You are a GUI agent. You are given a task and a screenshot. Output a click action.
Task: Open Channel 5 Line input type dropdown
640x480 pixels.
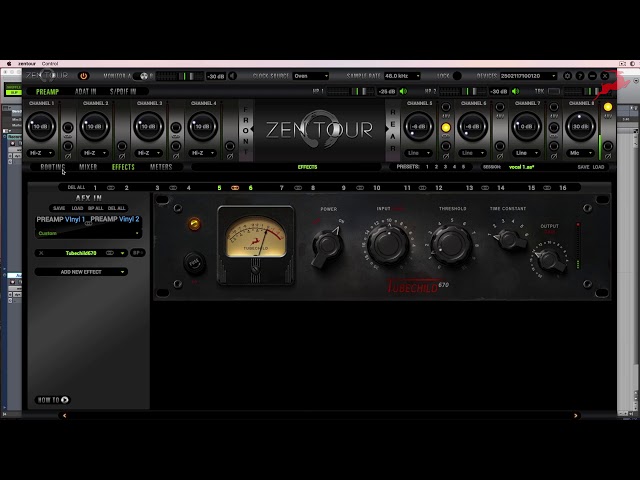[x=418, y=153]
